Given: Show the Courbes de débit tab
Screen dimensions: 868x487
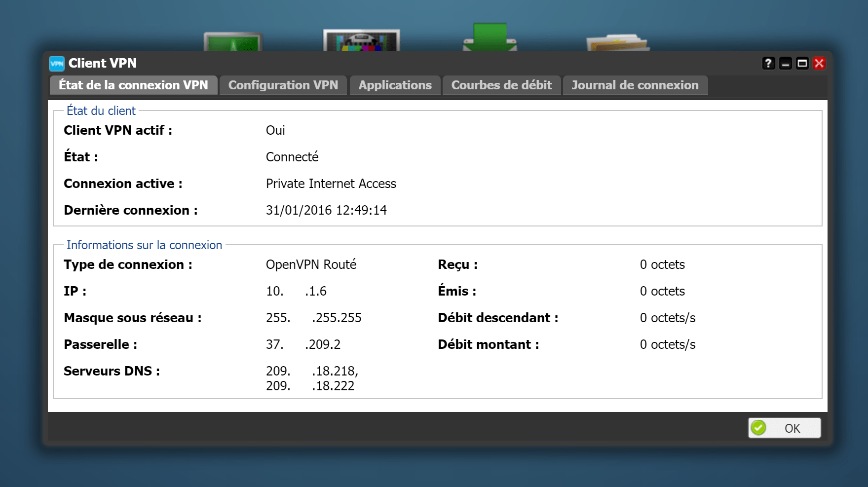Looking at the screenshot, I should [x=501, y=85].
